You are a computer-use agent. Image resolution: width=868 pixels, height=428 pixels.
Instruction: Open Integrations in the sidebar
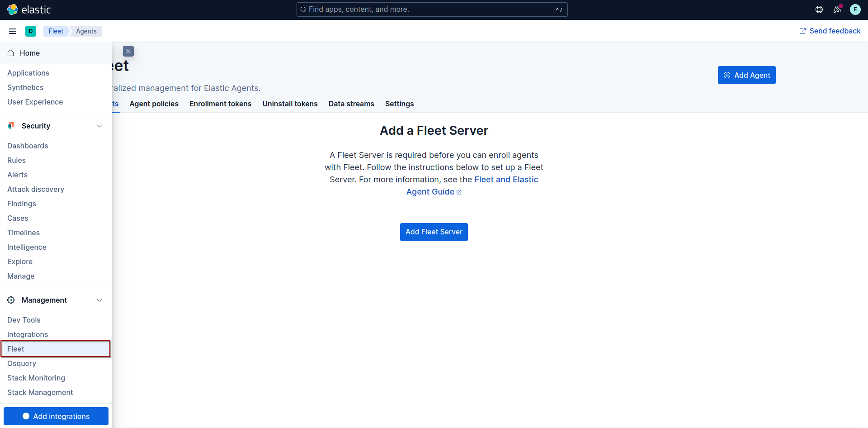click(x=28, y=334)
